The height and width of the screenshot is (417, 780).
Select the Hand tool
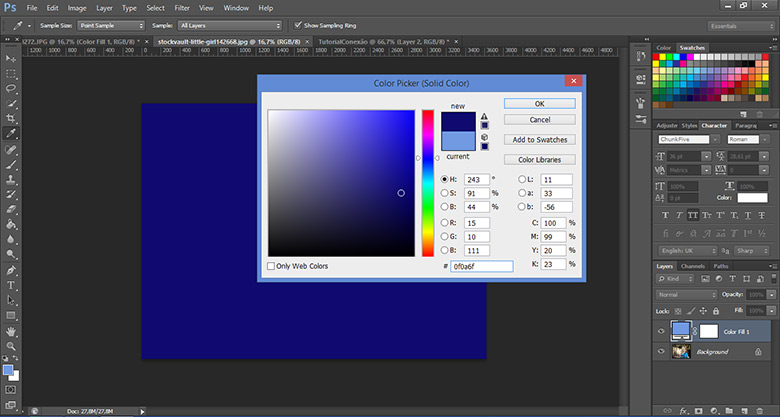point(11,330)
